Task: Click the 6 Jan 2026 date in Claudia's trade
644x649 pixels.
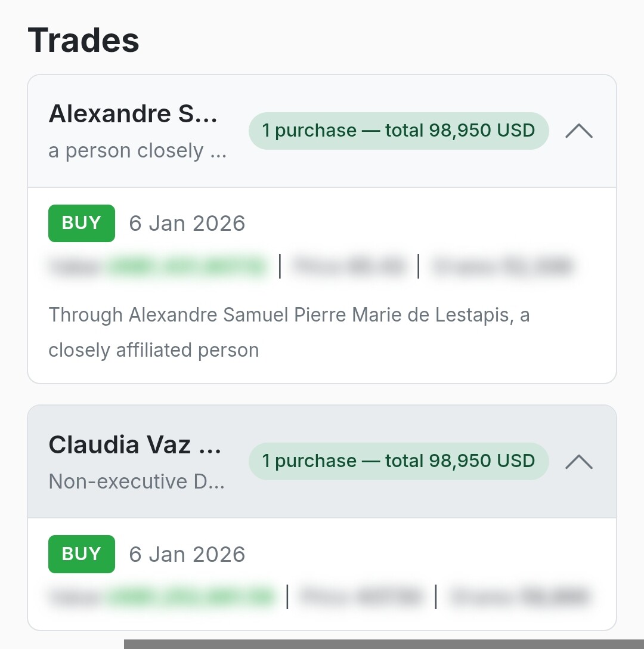Action: click(x=187, y=554)
